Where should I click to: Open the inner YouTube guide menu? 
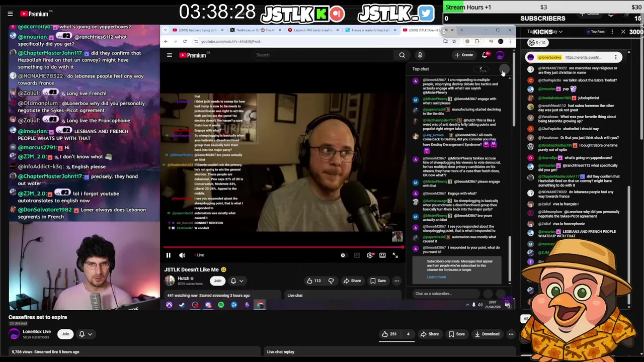click(x=170, y=55)
